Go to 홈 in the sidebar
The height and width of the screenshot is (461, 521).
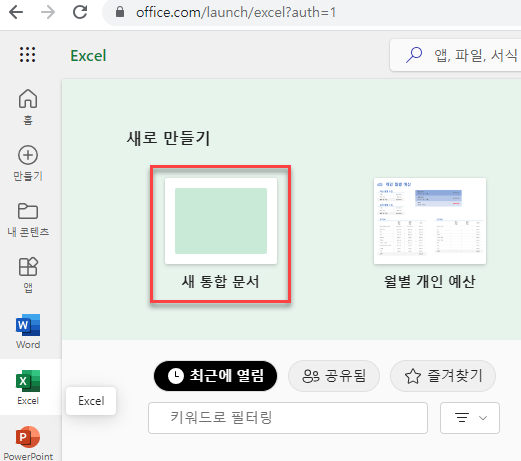coord(28,107)
